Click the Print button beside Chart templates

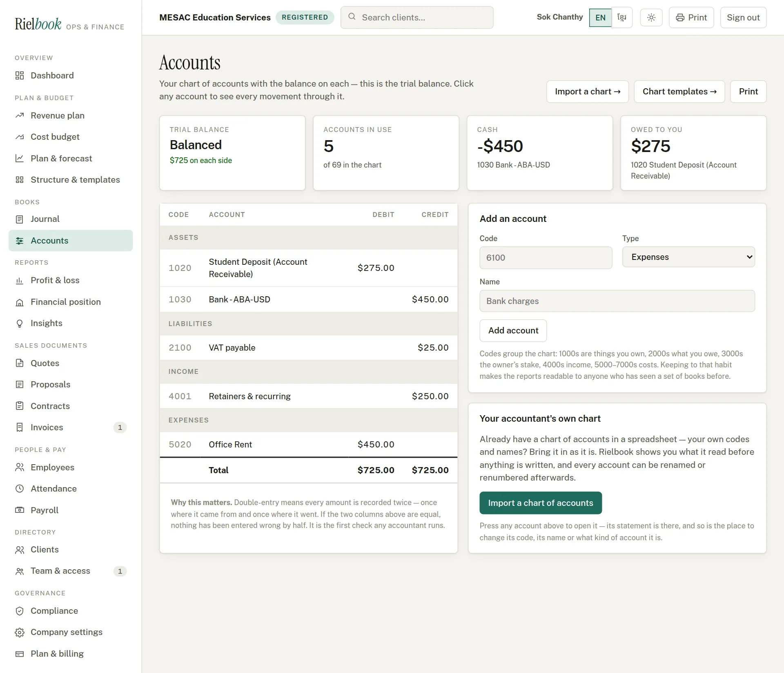pyautogui.click(x=748, y=92)
